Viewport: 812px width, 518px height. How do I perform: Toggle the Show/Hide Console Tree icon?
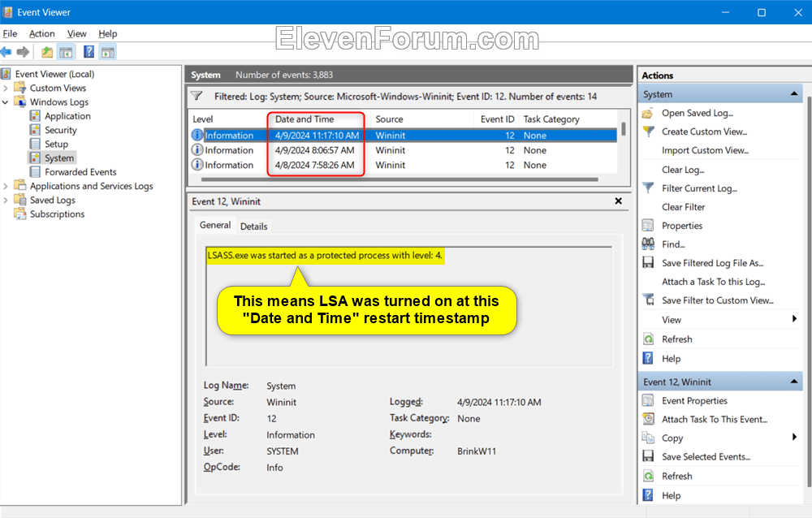click(66, 52)
